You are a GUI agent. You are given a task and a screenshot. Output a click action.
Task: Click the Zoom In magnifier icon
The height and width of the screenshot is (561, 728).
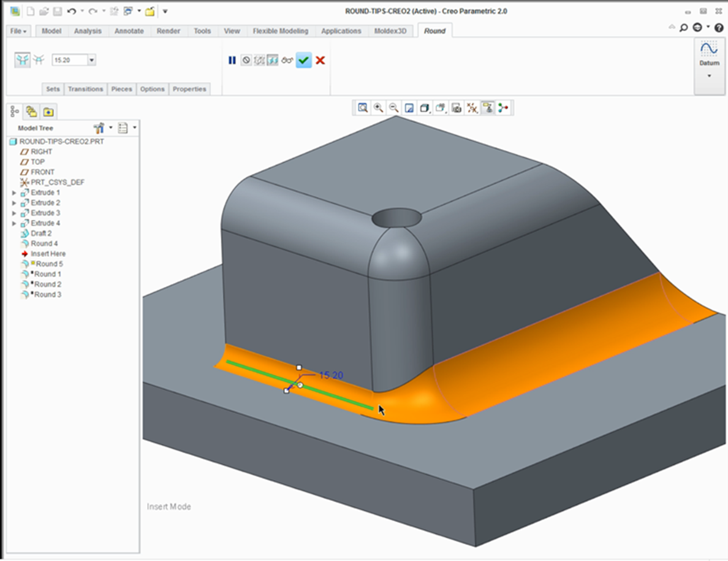(x=378, y=108)
